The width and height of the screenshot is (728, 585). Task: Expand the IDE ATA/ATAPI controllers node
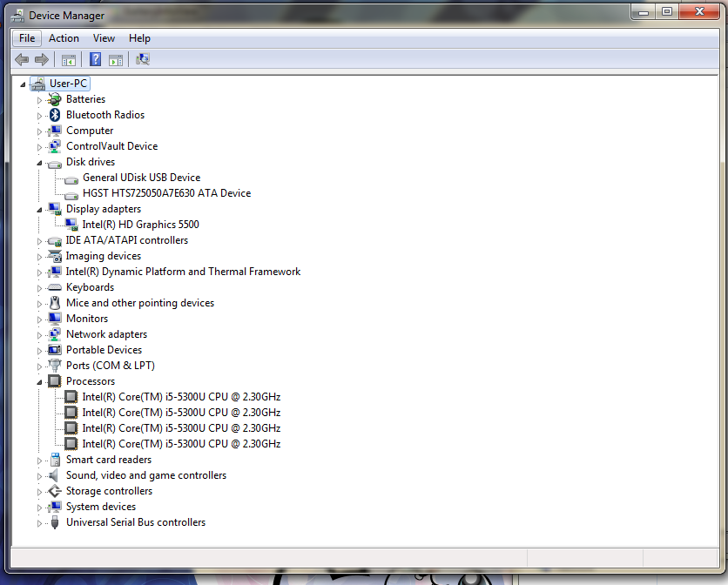pos(39,241)
